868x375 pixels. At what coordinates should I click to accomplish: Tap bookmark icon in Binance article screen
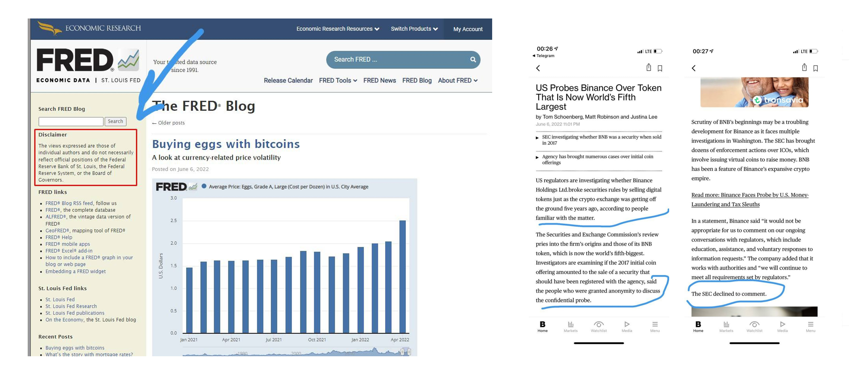point(660,68)
